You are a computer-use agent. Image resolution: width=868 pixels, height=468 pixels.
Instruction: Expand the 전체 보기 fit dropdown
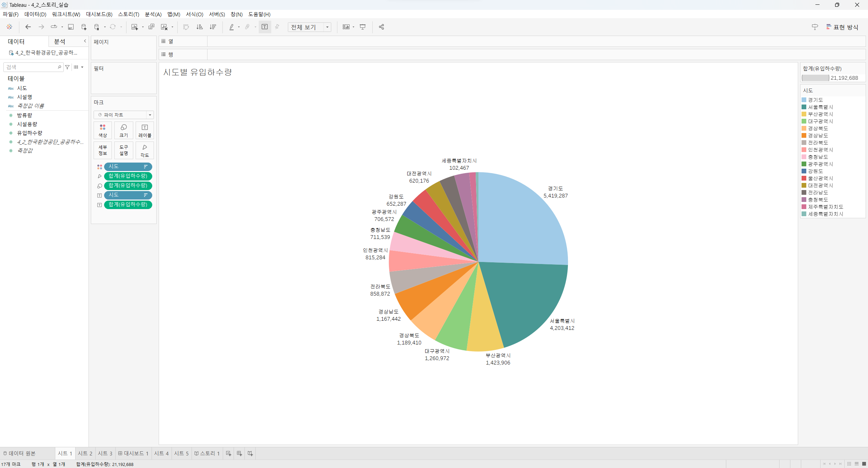click(x=327, y=27)
